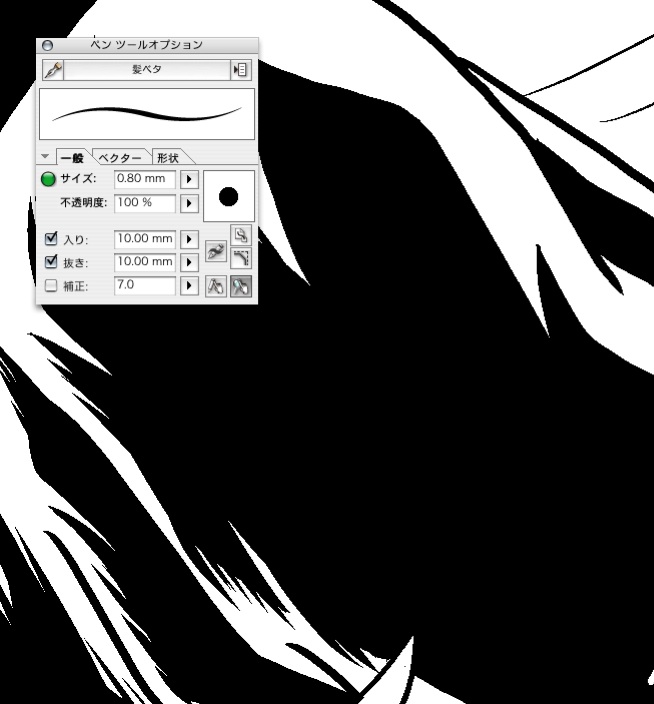Viewport: 654px width, 704px height.
Task: Open the tool options menu icon right of 髪ベタ
Action: [x=240, y=70]
